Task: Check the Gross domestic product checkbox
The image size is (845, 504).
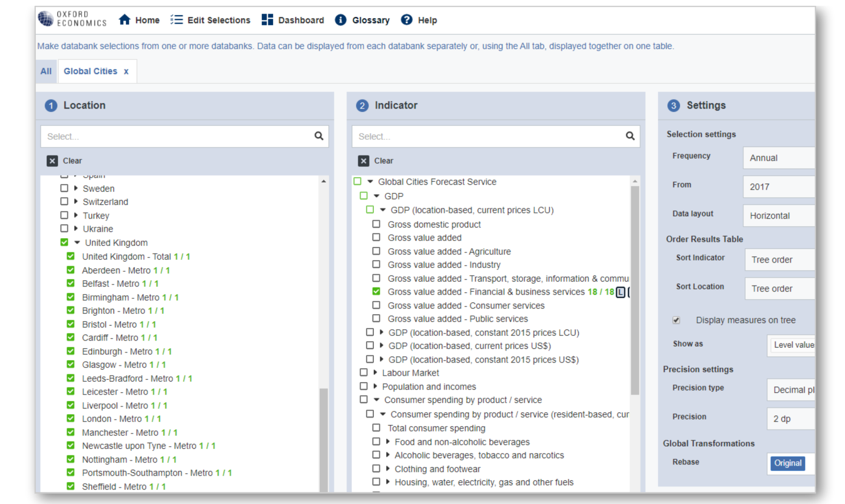Action: pos(376,224)
